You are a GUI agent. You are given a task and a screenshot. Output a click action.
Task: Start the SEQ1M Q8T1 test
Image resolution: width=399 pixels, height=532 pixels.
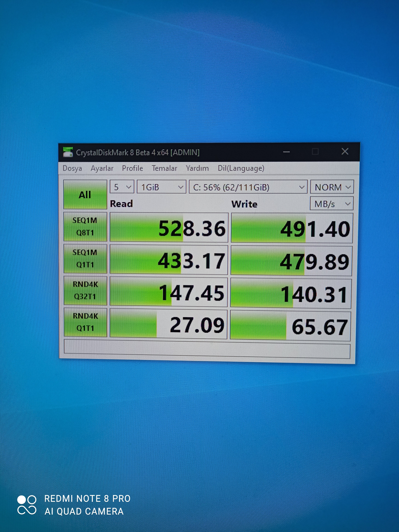click(85, 227)
